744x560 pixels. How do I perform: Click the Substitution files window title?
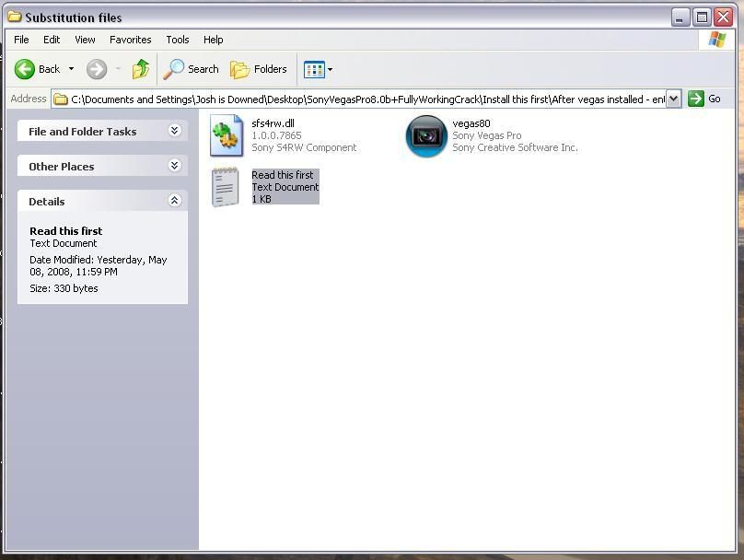click(x=74, y=17)
